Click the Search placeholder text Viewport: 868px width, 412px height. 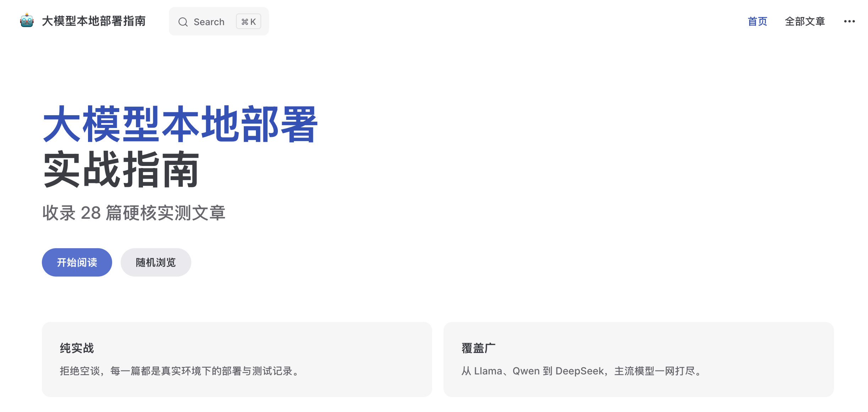coord(209,22)
